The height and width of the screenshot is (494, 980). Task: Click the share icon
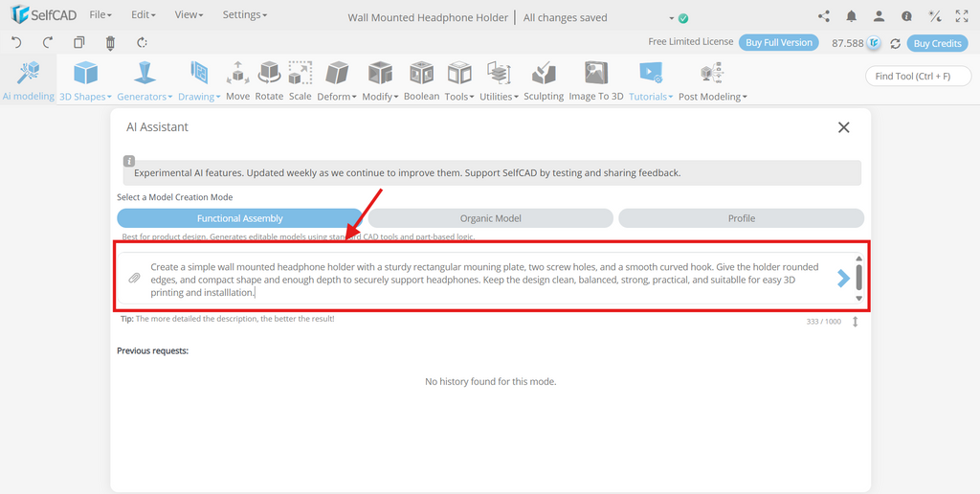point(824,17)
